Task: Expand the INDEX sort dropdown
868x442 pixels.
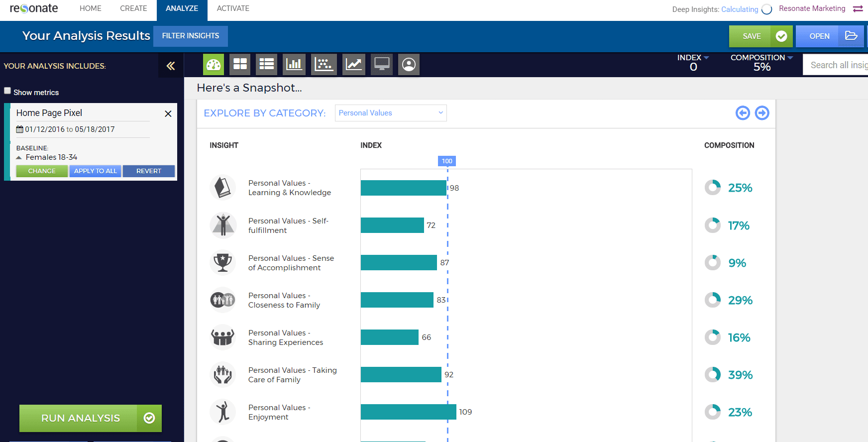Action: pyautogui.click(x=693, y=58)
